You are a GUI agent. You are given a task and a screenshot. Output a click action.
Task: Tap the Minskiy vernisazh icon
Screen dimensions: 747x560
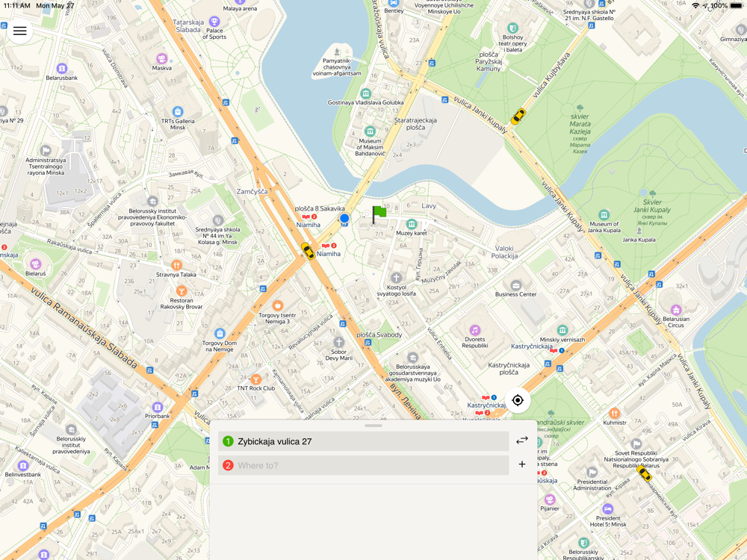[562, 331]
